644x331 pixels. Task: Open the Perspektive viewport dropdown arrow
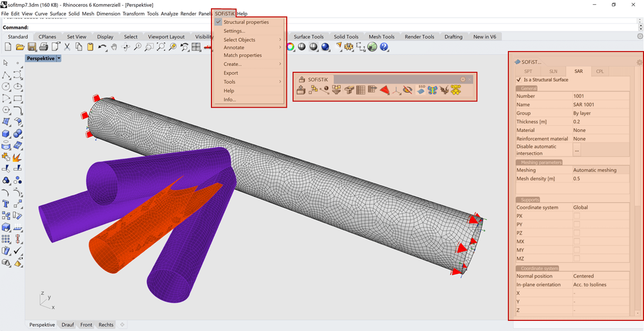59,58
